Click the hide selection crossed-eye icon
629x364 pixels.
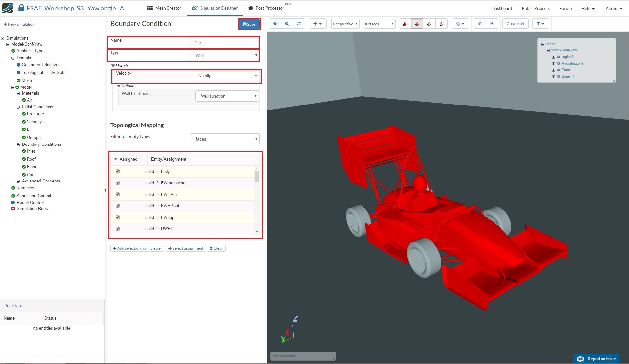pyautogui.click(x=480, y=24)
